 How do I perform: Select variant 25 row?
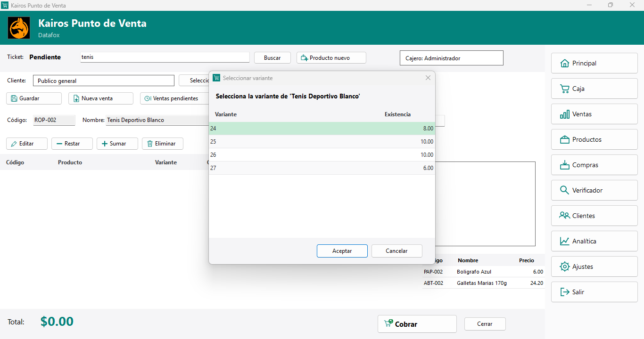[322, 142]
